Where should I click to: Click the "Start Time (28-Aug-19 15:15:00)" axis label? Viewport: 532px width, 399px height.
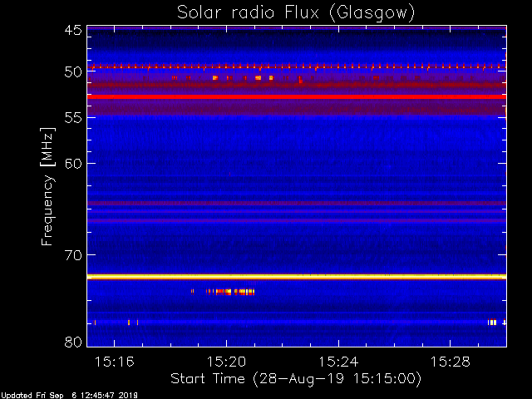[x=296, y=378]
